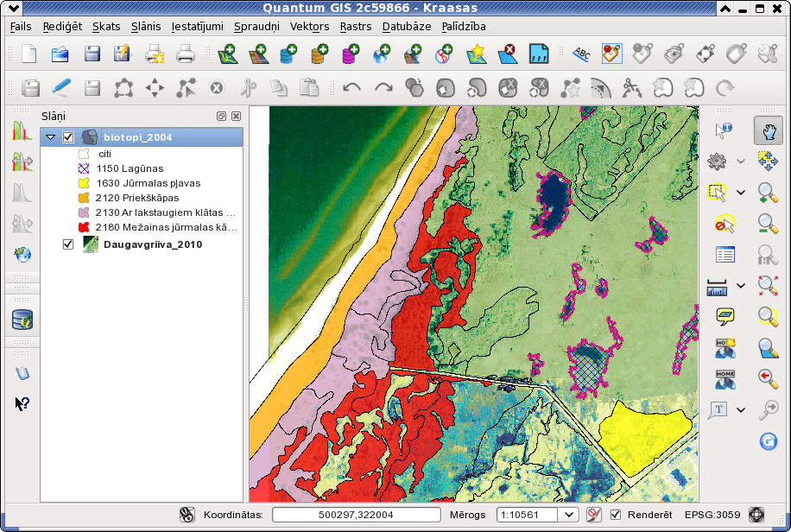Click Zoom In magnifier icon

click(x=768, y=193)
